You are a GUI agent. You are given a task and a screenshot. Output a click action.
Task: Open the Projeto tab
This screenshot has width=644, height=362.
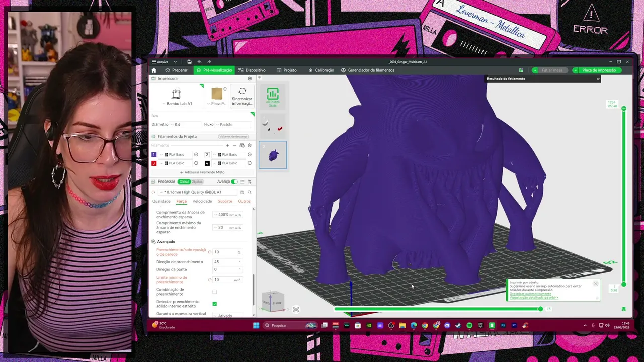[x=287, y=70]
